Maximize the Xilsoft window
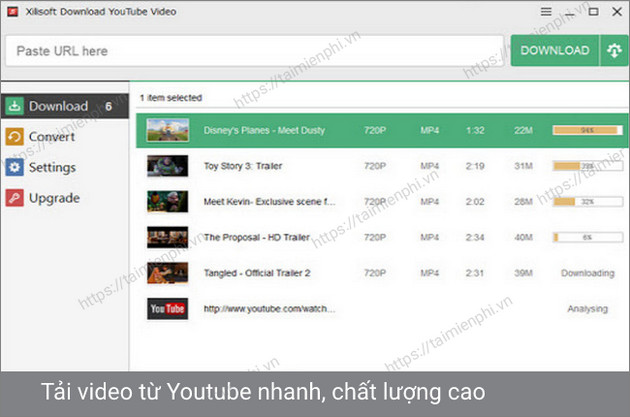The height and width of the screenshot is (417, 630). coord(593,12)
